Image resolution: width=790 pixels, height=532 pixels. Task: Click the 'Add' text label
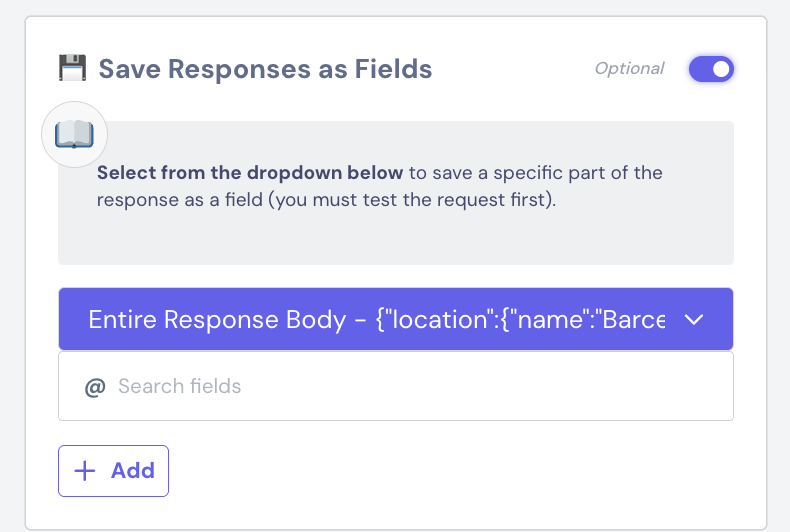point(133,471)
